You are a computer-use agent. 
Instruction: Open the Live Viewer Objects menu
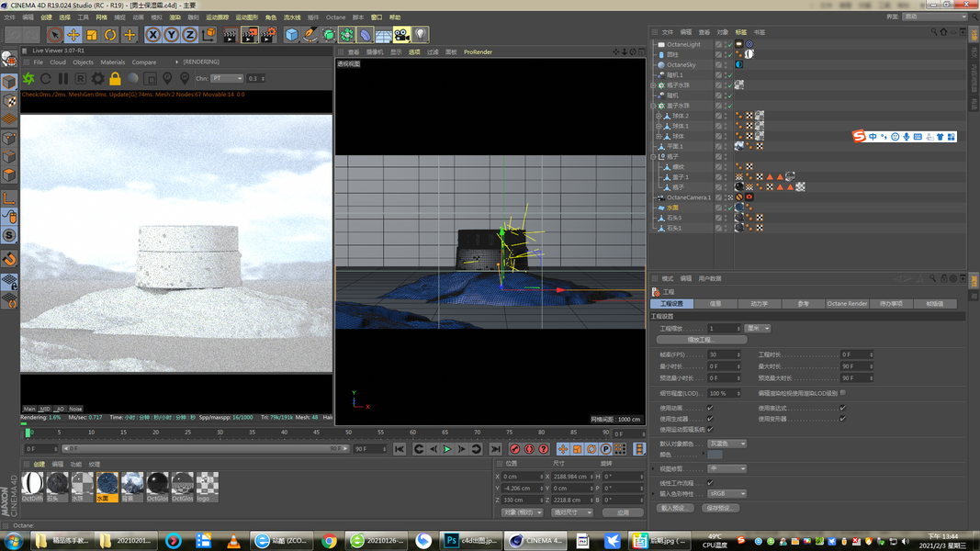click(x=83, y=62)
